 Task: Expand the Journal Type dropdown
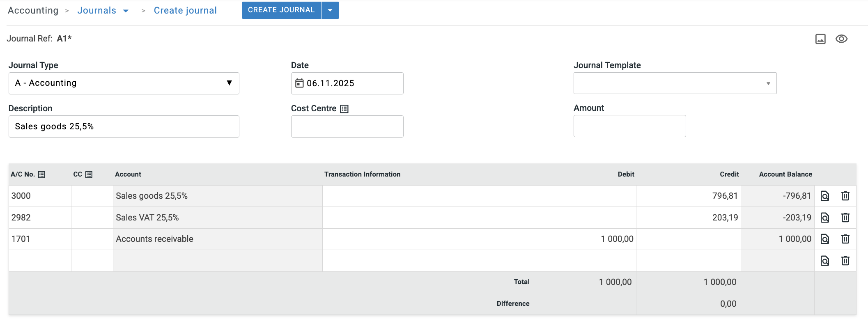(229, 83)
